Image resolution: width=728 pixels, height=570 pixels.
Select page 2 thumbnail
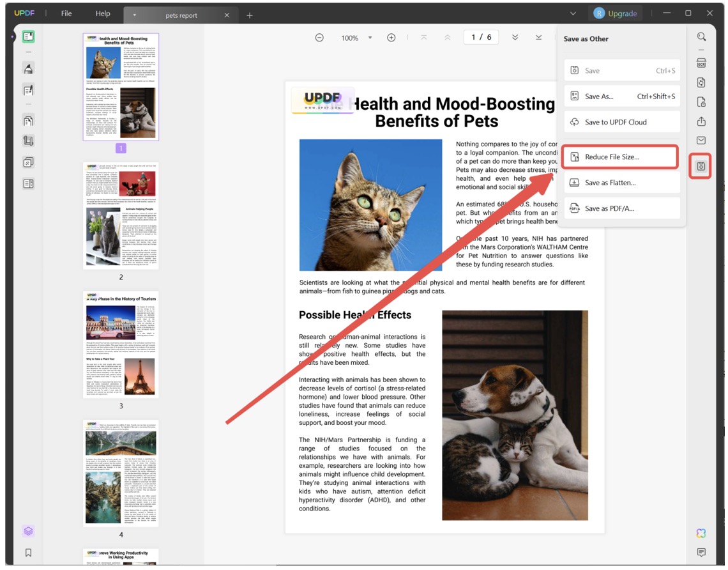121,215
